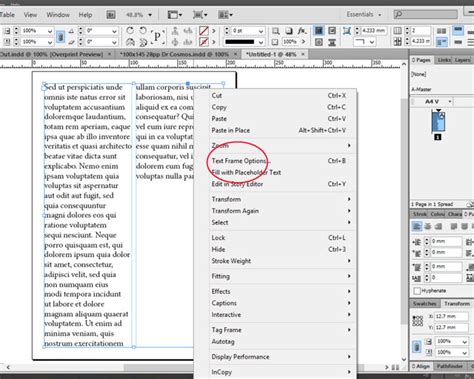Viewport: 474px width, 379px height.
Task: Open the Pathfinder panel tab
Action: pos(449,366)
